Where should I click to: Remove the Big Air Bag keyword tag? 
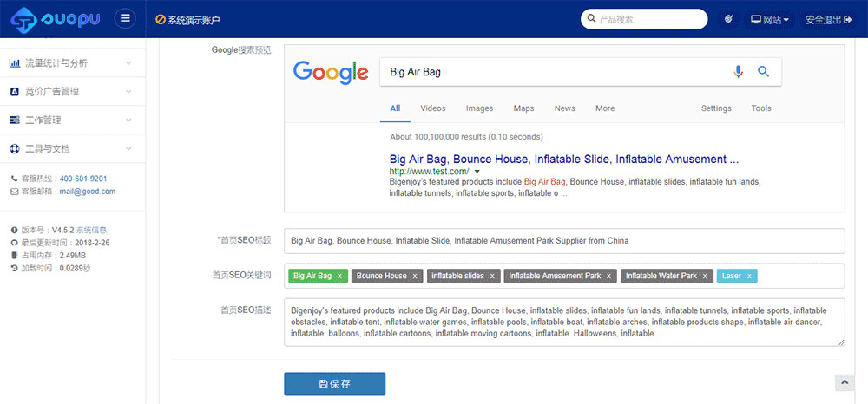click(x=339, y=277)
